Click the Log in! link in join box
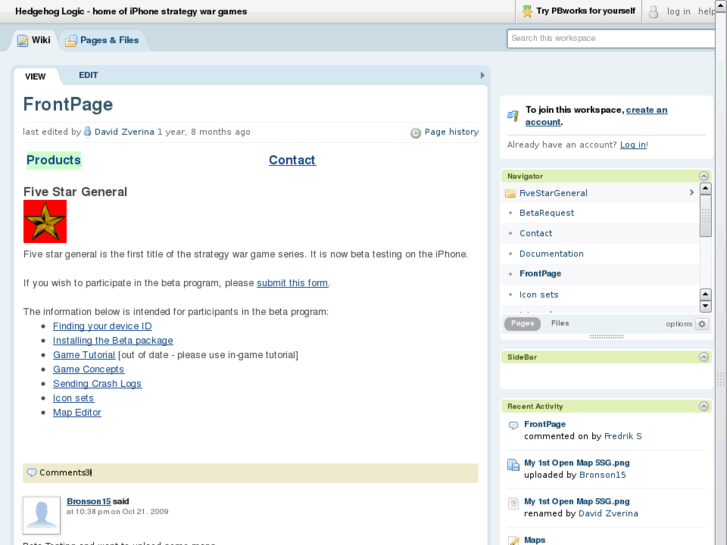This screenshot has height=545, width=727. [x=634, y=145]
